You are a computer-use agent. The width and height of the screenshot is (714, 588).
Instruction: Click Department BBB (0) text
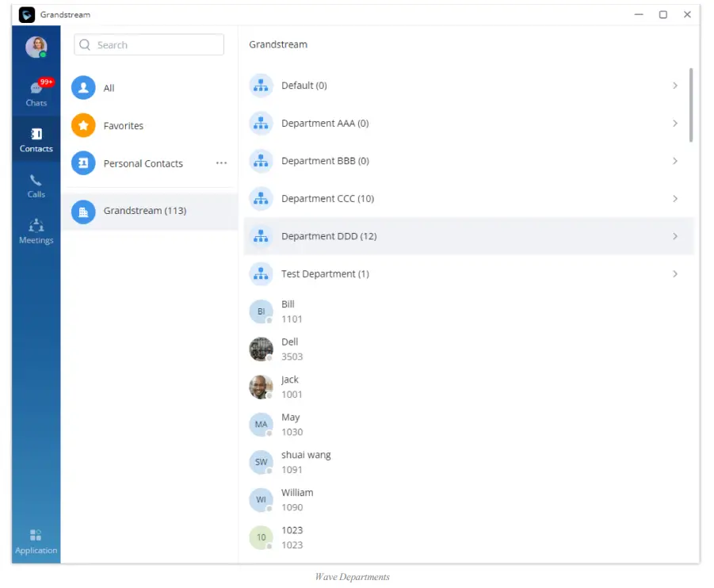325,161
